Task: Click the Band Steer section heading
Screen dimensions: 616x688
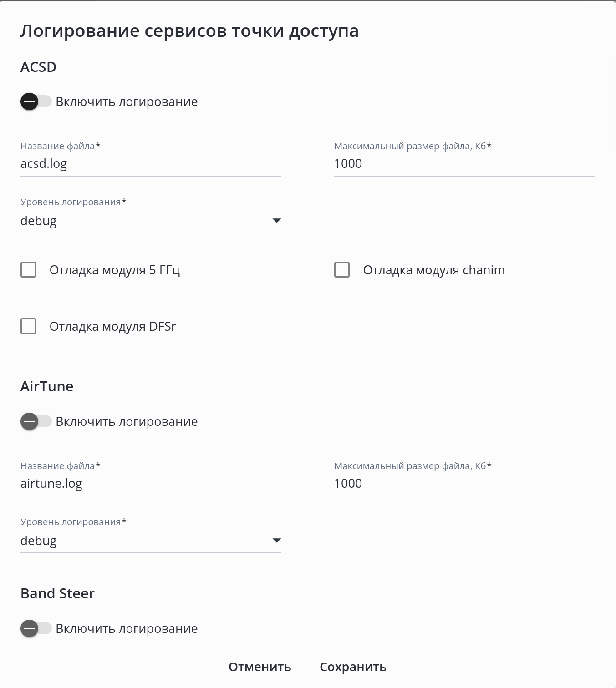Action: 57,593
